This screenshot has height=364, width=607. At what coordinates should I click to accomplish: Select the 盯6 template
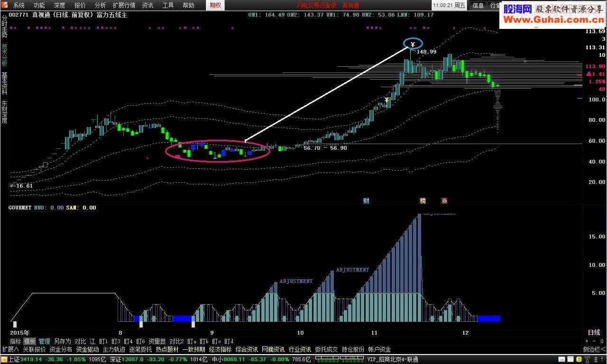140,341
